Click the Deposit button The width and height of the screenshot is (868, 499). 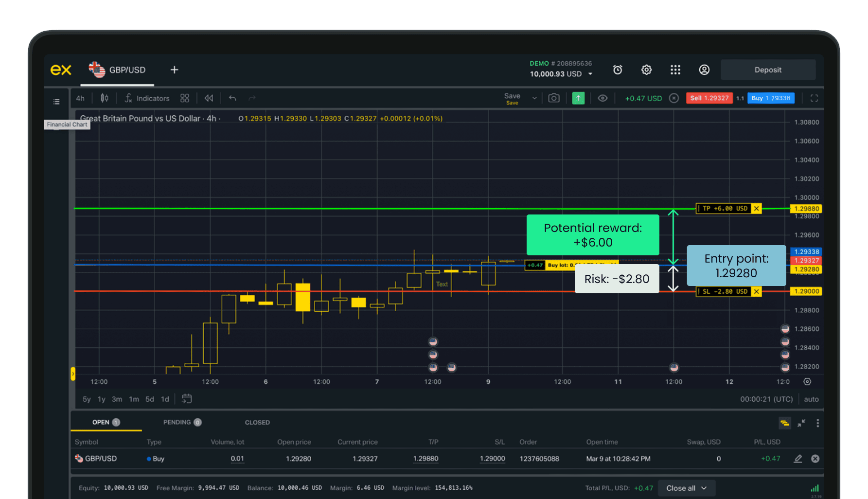(767, 70)
